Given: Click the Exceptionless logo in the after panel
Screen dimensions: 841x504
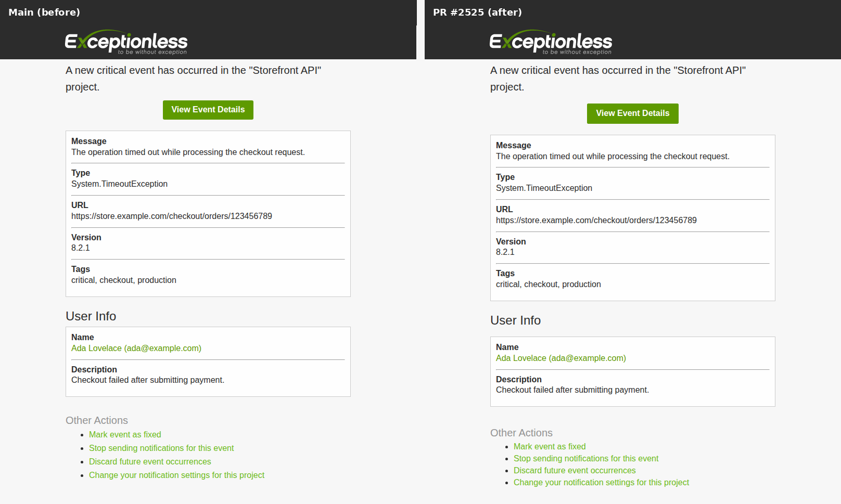Looking at the screenshot, I should point(551,42).
